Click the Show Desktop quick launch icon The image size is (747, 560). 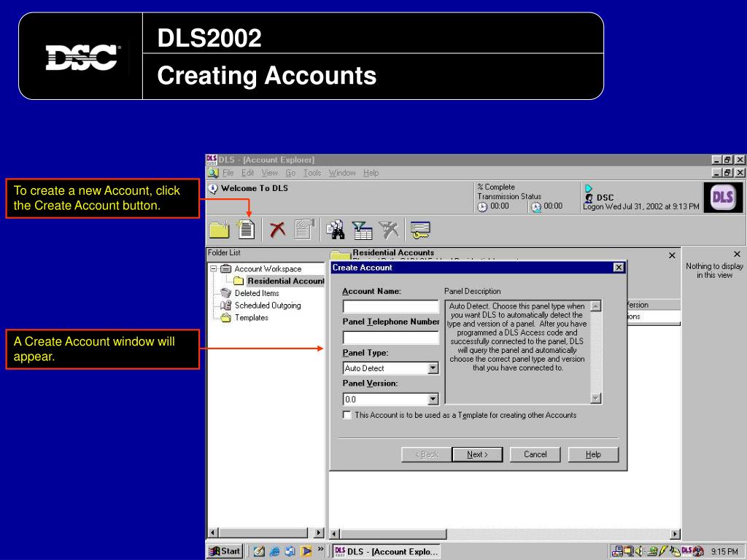coord(259,551)
